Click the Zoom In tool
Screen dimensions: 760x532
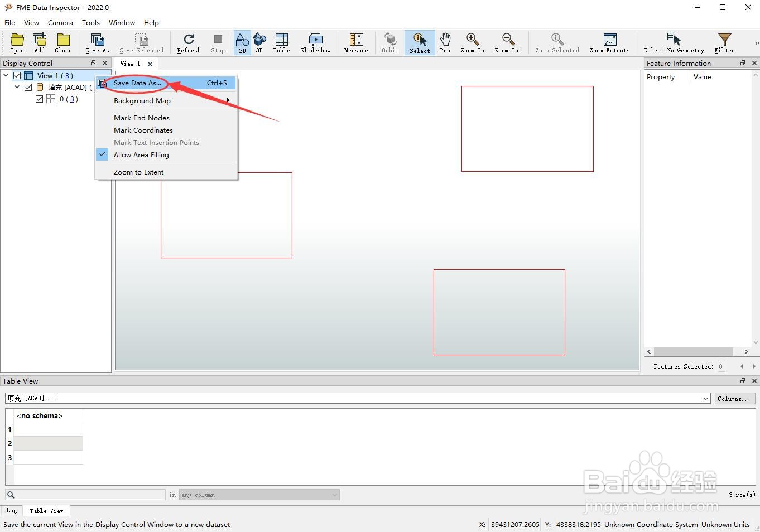tap(472, 43)
